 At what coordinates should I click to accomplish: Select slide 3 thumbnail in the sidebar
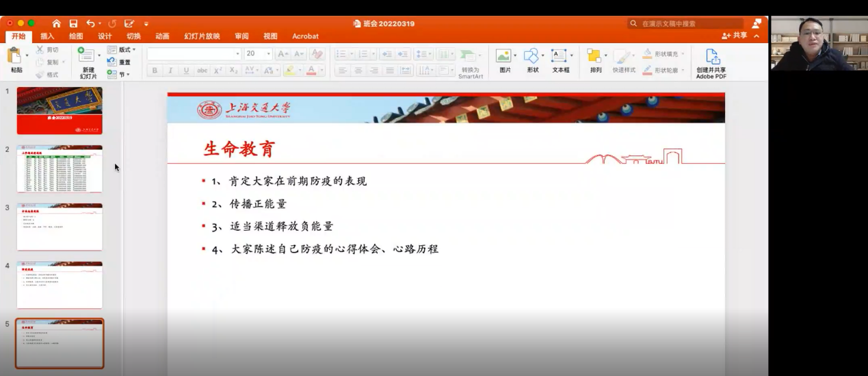pos(60,227)
